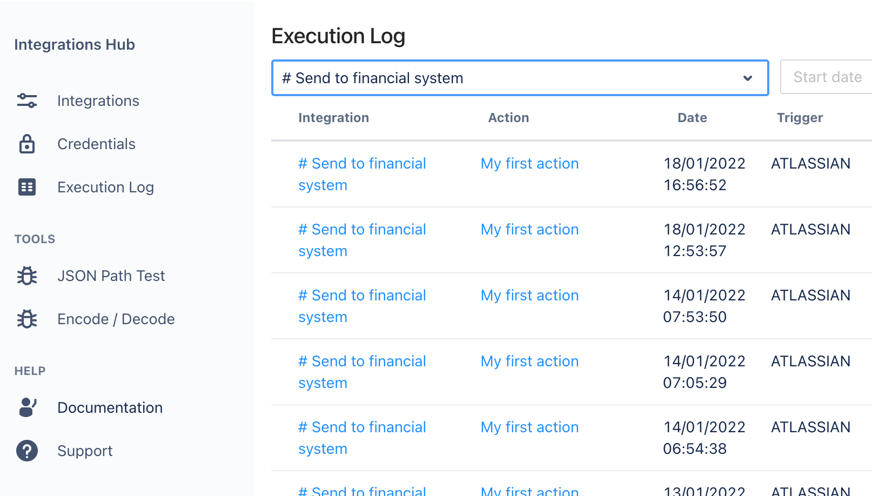
Task: Go to Credentials page
Action: click(96, 144)
